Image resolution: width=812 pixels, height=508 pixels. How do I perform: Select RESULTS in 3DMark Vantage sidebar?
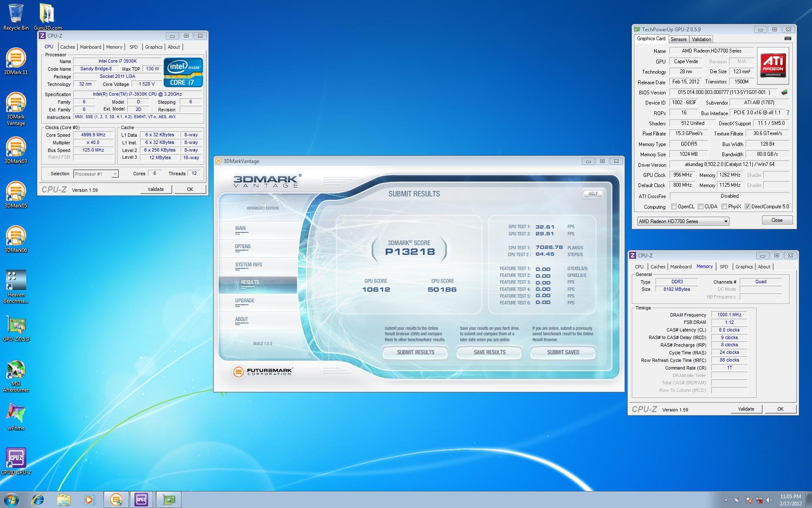[x=258, y=285]
